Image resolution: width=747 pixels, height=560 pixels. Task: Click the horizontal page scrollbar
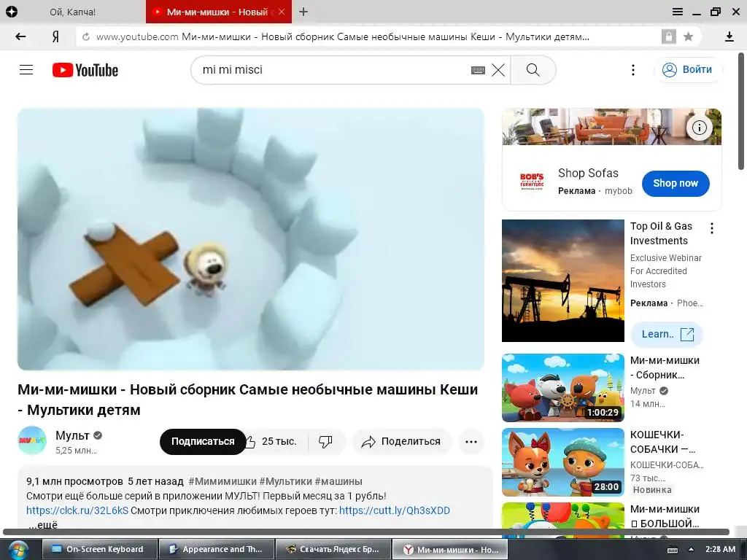[x=366, y=532]
